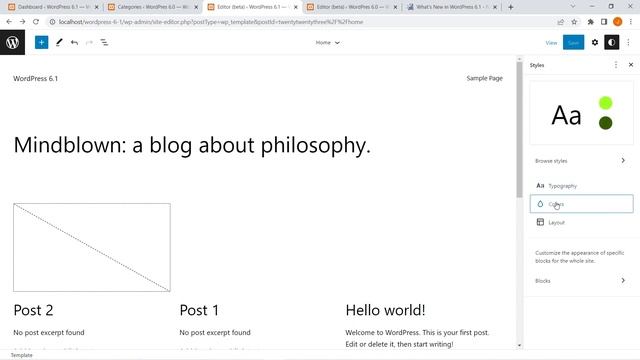This screenshot has height=360, width=640.
Task: Open the Chrome three-dot menu
Action: [x=631, y=22]
